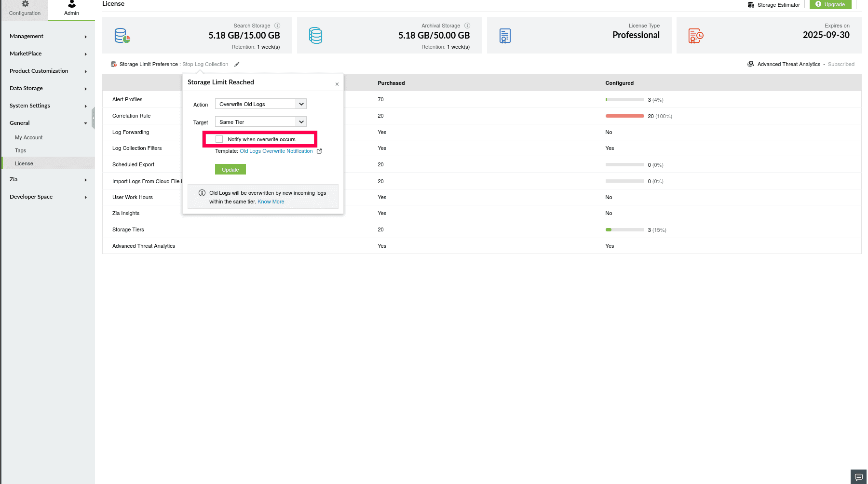Click the Log Forwarding row label
Viewport: 868px width, 484px height.
click(131, 133)
